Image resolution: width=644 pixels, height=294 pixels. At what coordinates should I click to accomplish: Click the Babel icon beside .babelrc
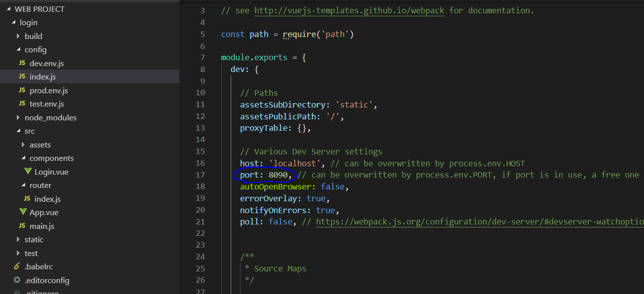[x=17, y=266]
